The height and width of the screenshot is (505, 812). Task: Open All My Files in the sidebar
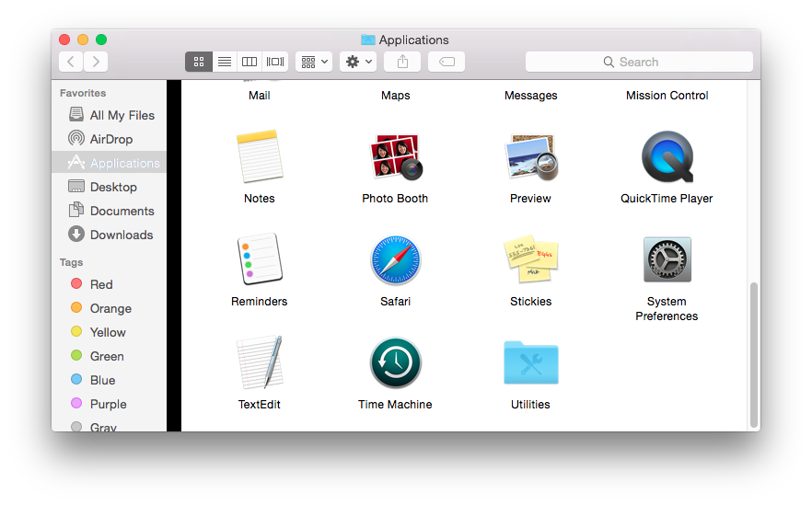[x=110, y=115]
